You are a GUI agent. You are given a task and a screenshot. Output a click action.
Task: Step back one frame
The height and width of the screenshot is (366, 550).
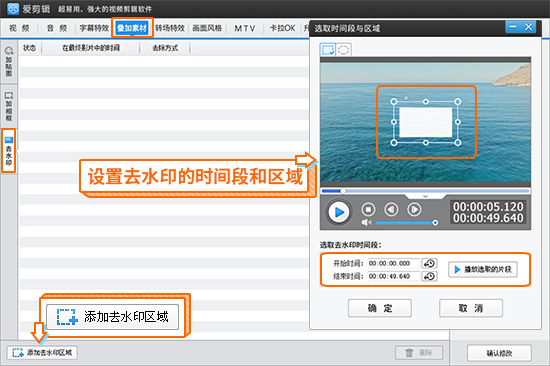[x=391, y=209]
